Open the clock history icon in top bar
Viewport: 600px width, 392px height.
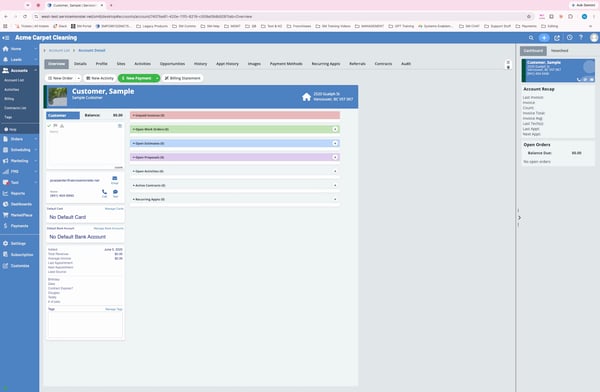570,38
